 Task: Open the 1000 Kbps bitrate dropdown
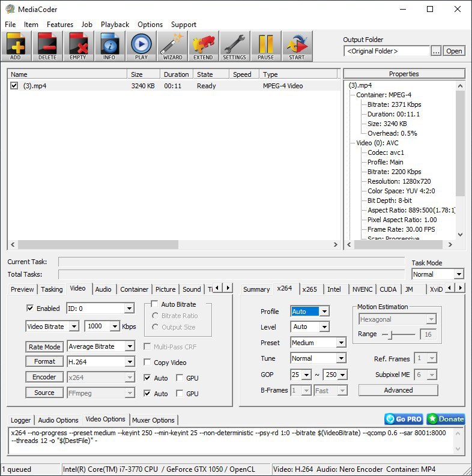[101, 327]
